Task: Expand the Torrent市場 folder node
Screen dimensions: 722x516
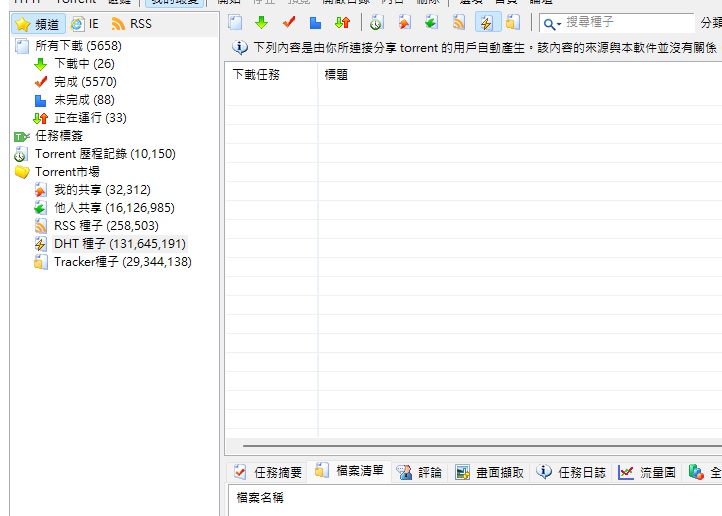Action: pyautogui.click(x=22, y=172)
